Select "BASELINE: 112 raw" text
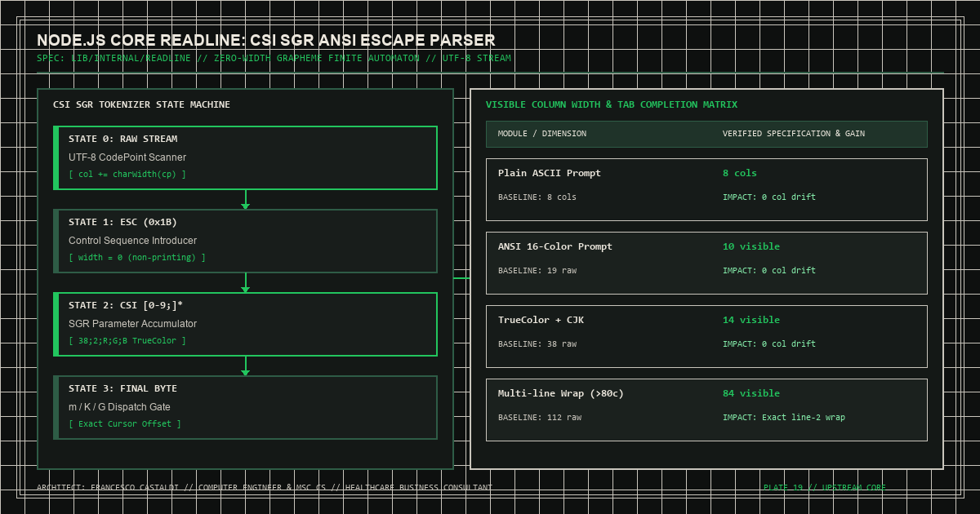Screen dimensions: 980x514 [540, 418]
